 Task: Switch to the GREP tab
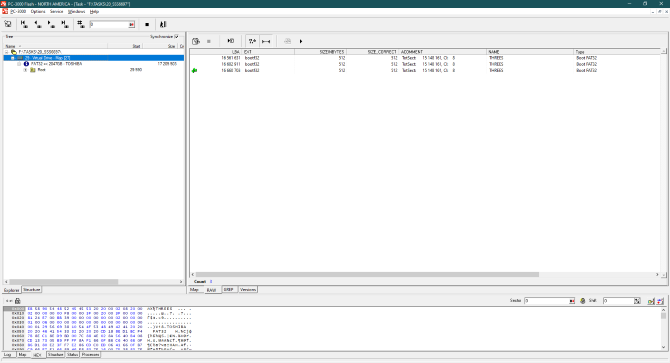point(229,290)
